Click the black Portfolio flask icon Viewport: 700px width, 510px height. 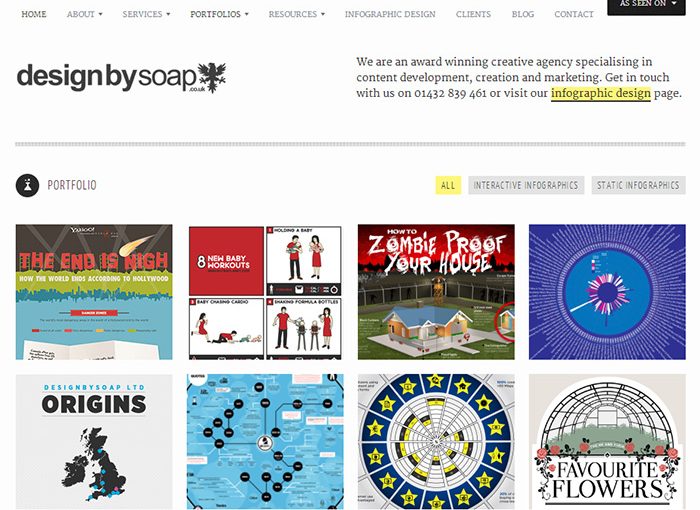coord(27,185)
